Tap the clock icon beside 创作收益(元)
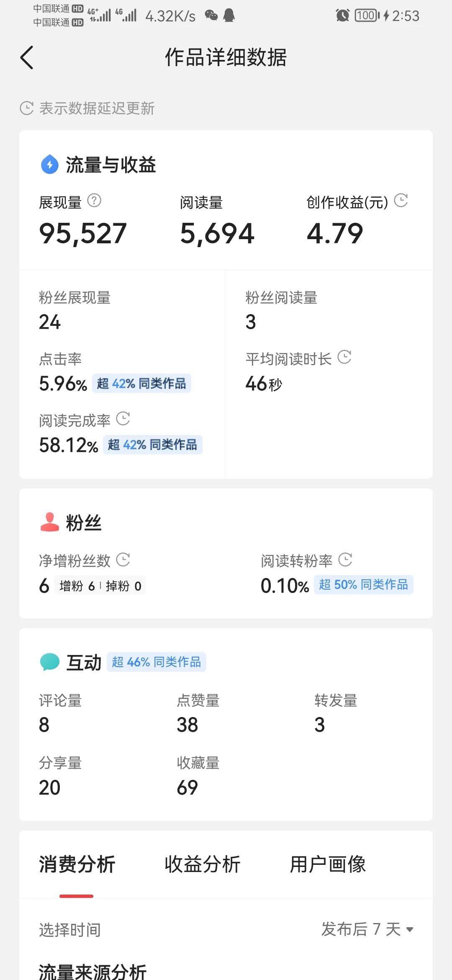The width and height of the screenshot is (452, 980). point(401,201)
